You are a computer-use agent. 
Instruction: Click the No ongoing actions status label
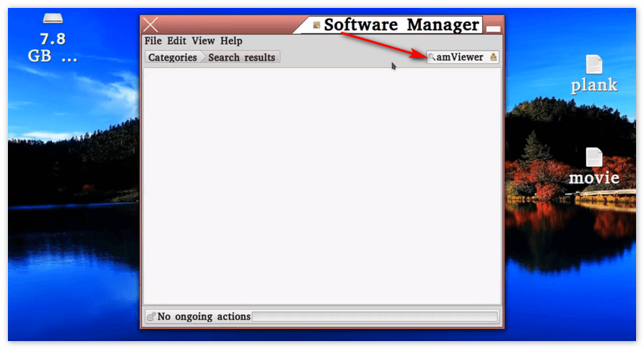(x=204, y=316)
